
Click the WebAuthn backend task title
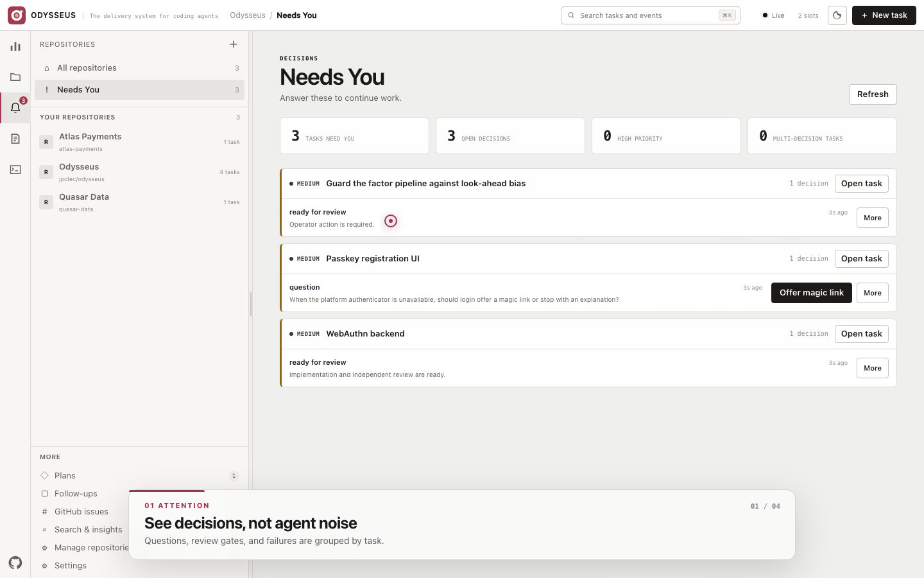[x=365, y=334]
